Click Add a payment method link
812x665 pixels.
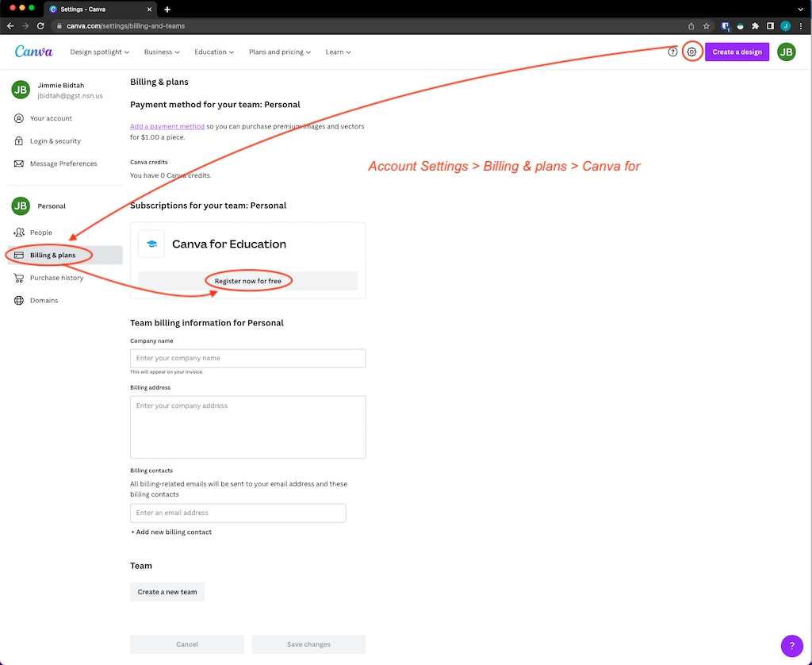coord(167,126)
